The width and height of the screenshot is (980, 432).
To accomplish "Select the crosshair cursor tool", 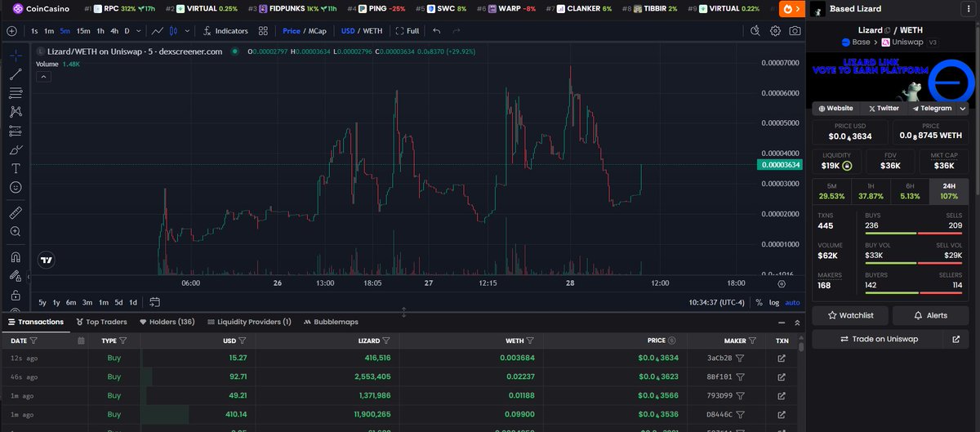I will [16, 56].
